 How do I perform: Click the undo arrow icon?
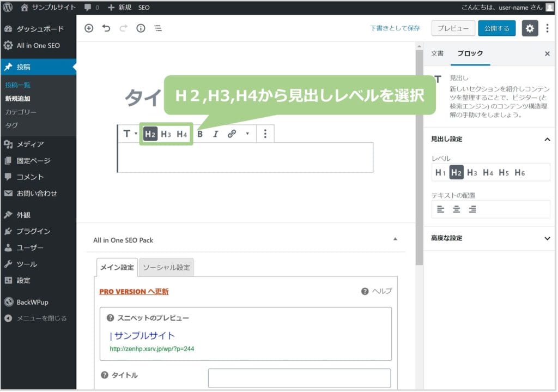106,28
